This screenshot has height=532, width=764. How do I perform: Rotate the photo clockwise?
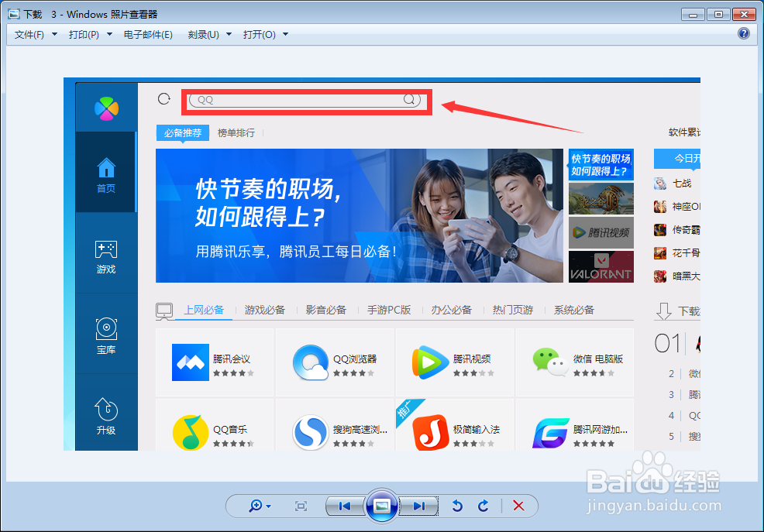[x=484, y=506]
